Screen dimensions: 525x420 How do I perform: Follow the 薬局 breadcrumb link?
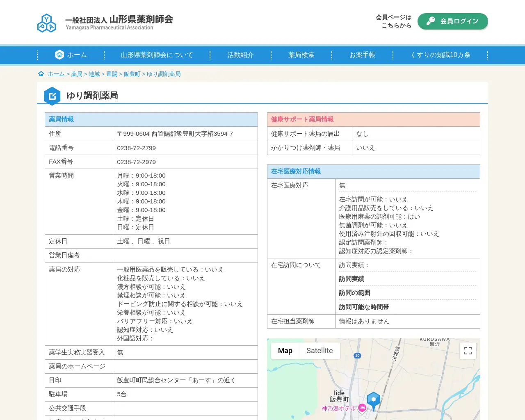click(x=77, y=74)
